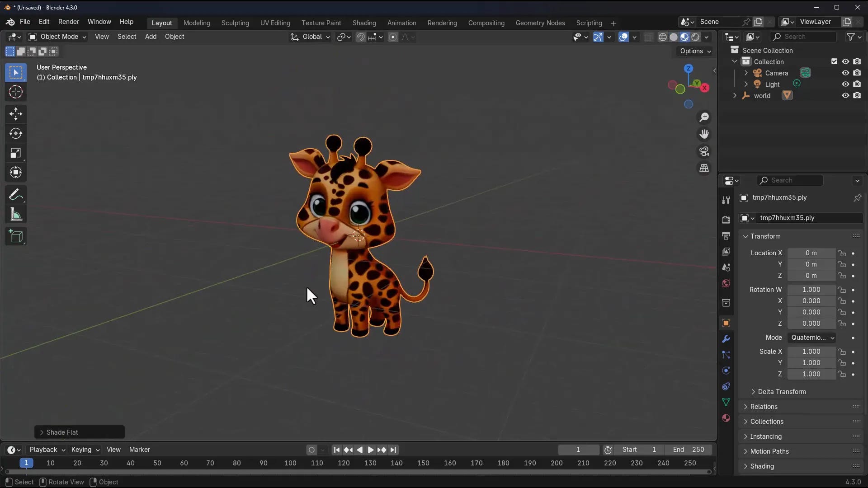Image resolution: width=868 pixels, height=488 pixels.
Task: Switch viewport to rendered shading mode
Action: [696, 37]
